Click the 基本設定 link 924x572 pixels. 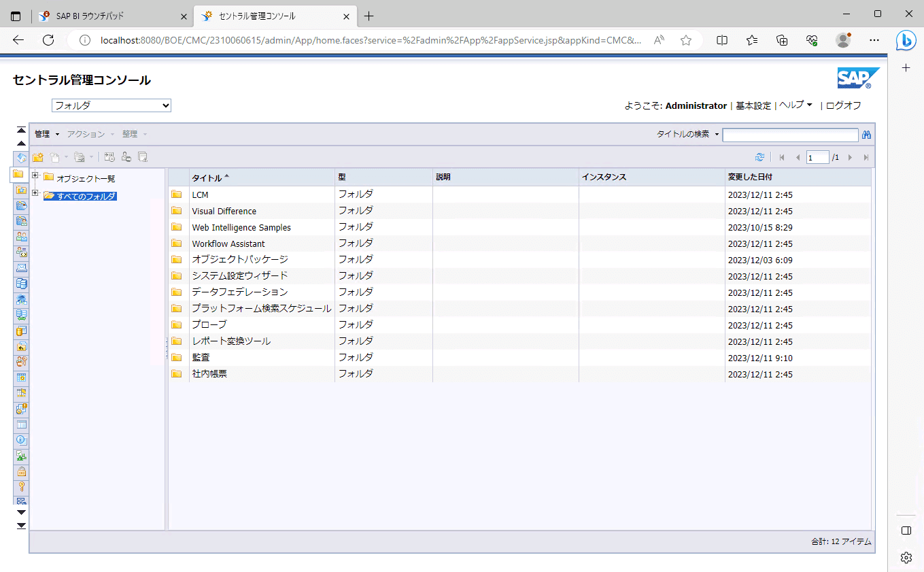[x=753, y=105]
